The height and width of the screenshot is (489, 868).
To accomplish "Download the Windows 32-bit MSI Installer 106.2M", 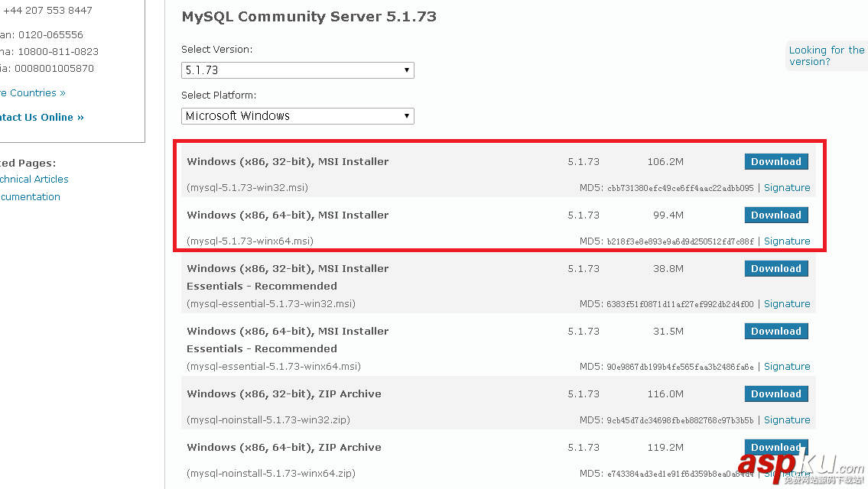I will 775,161.
